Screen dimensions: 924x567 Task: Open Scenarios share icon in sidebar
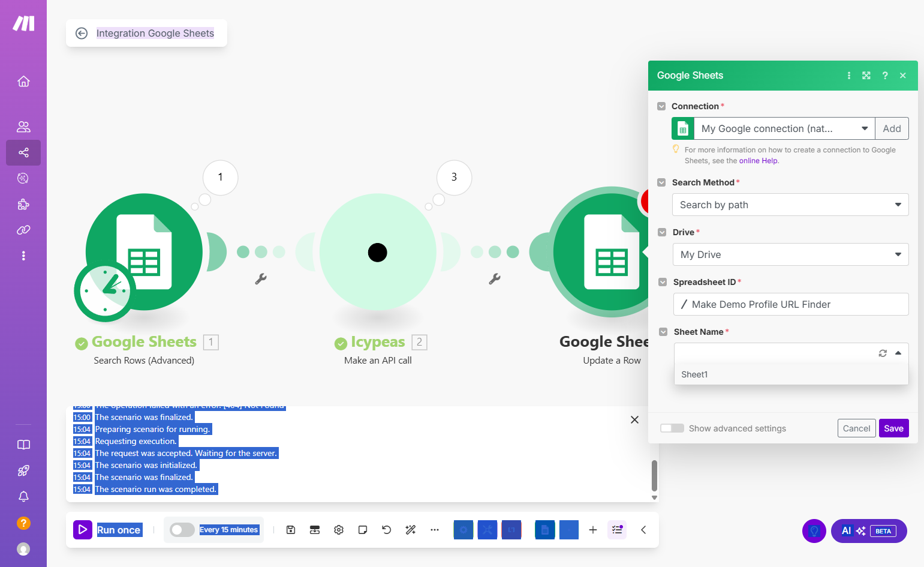[x=23, y=152]
